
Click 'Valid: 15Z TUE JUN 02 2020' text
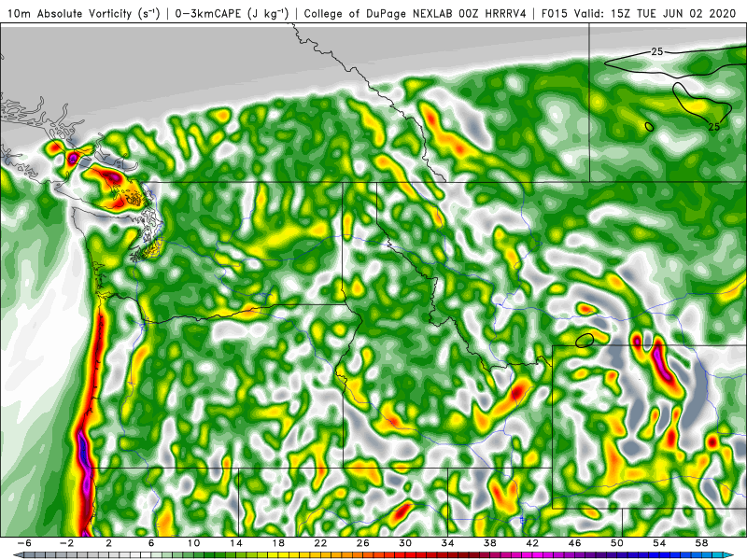[657, 13]
